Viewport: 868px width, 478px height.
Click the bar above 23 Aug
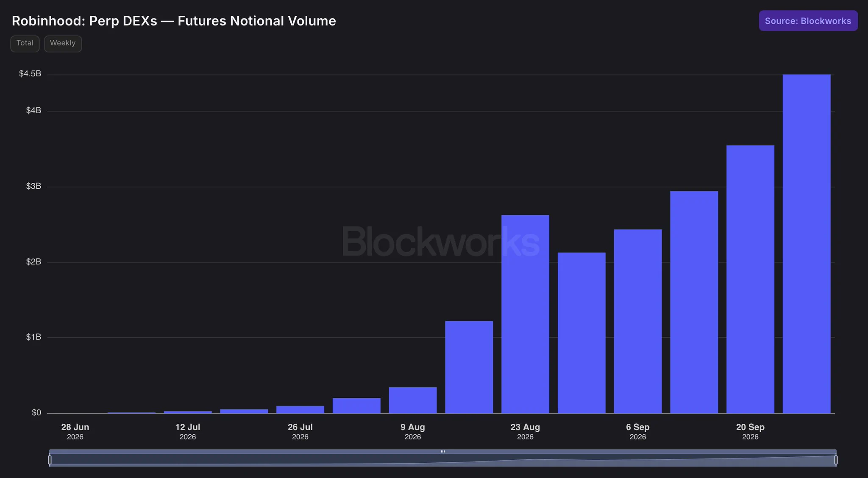525,314
